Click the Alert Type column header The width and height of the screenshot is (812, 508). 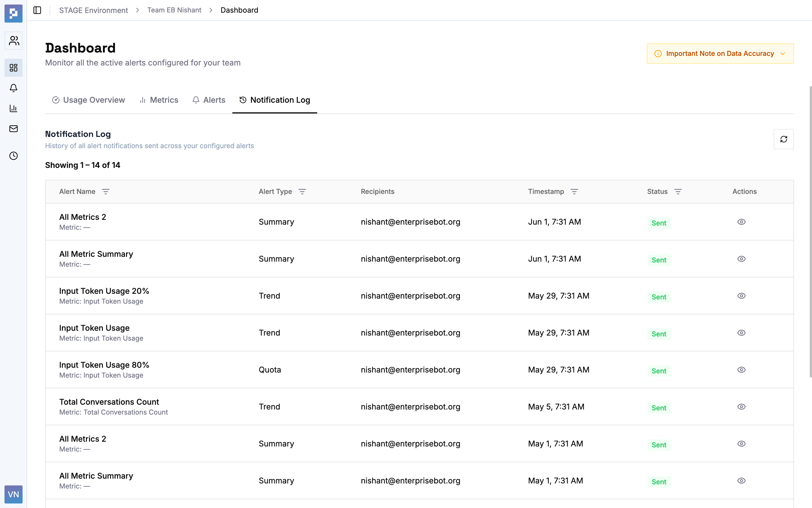[x=275, y=192]
